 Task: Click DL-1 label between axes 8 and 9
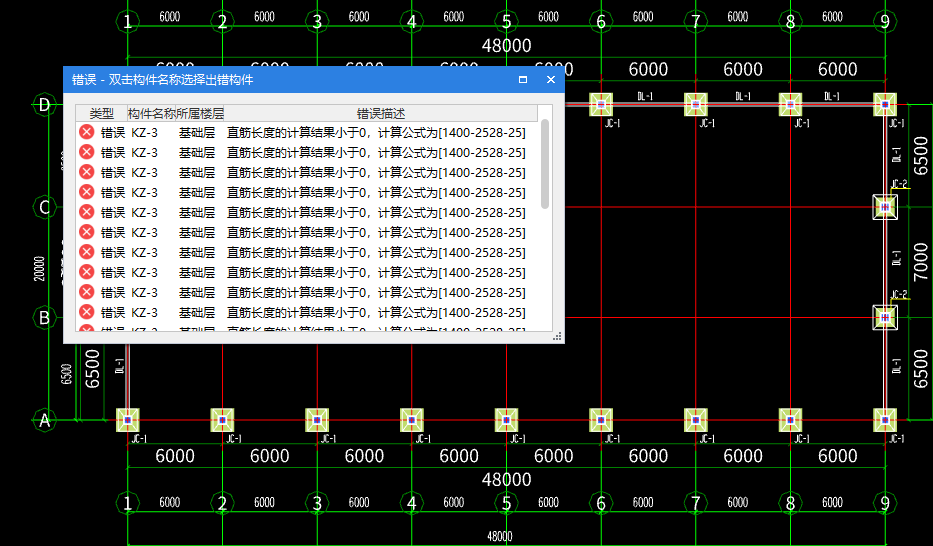point(831,96)
